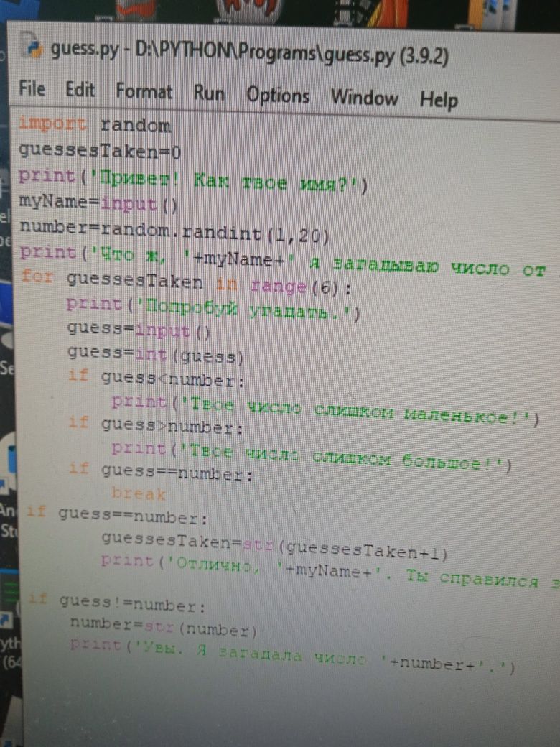
Task: Click the line 'guess=int(guess)'
Action: [x=156, y=353]
